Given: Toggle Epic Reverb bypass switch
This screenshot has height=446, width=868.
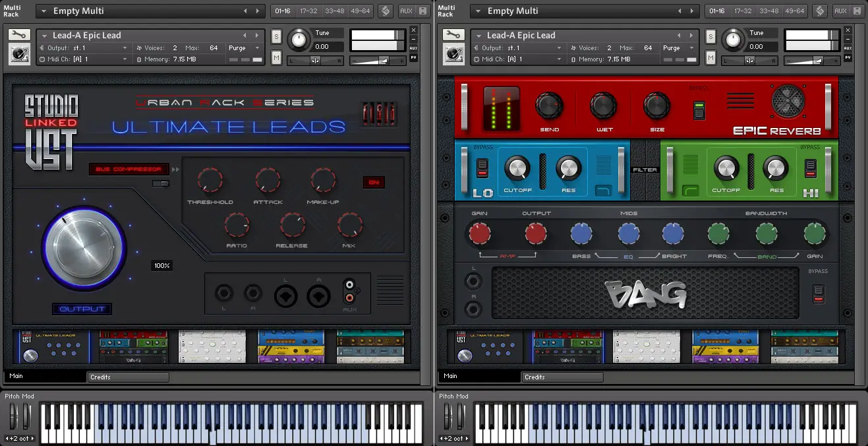Looking at the screenshot, I should (x=699, y=110).
